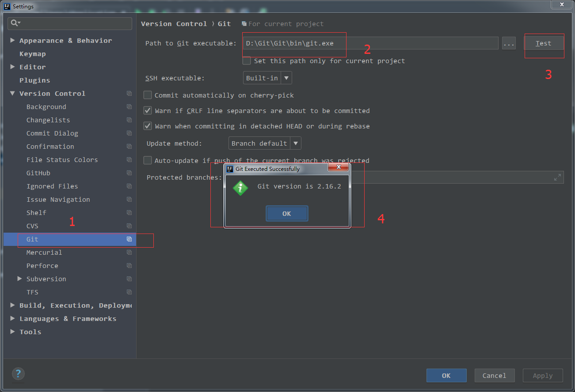Viewport: 575px width, 392px height.
Task: Click project-level icon beside File Status Colors
Action: pos(129,160)
